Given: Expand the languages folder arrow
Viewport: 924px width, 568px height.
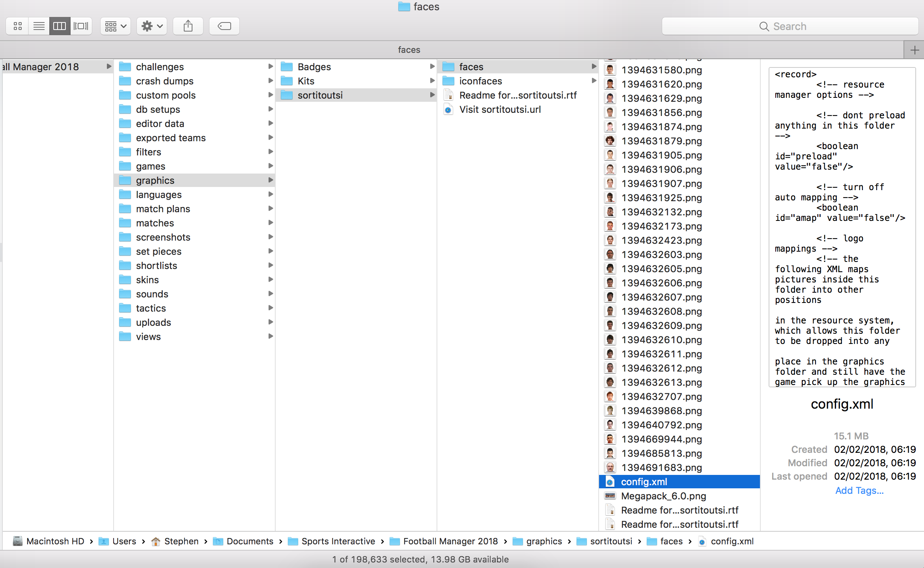Looking at the screenshot, I should tap(271, 194).
